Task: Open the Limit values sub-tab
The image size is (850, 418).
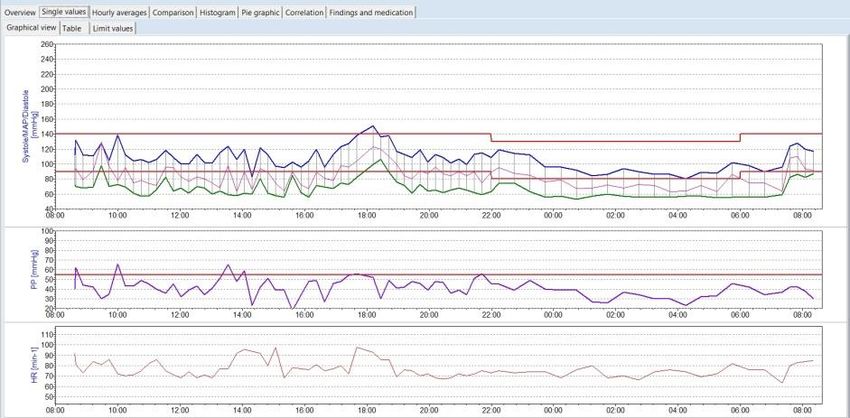Action: [113, 28]
